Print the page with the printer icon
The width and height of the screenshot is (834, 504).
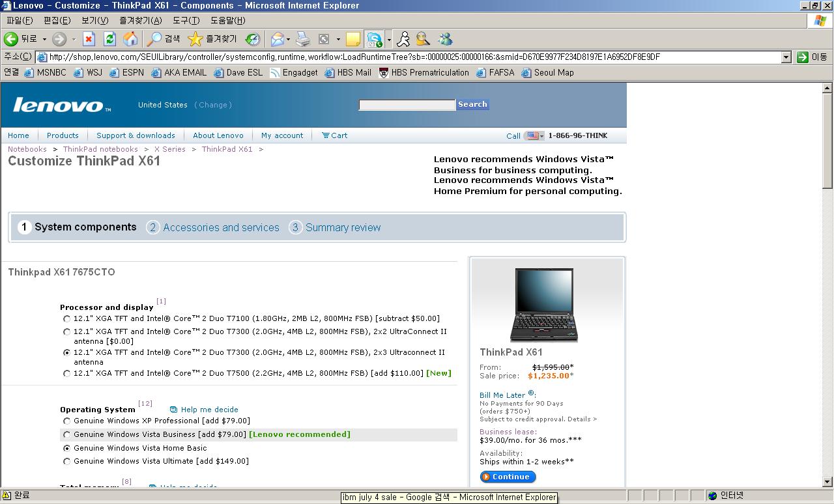tap(303, 39)
